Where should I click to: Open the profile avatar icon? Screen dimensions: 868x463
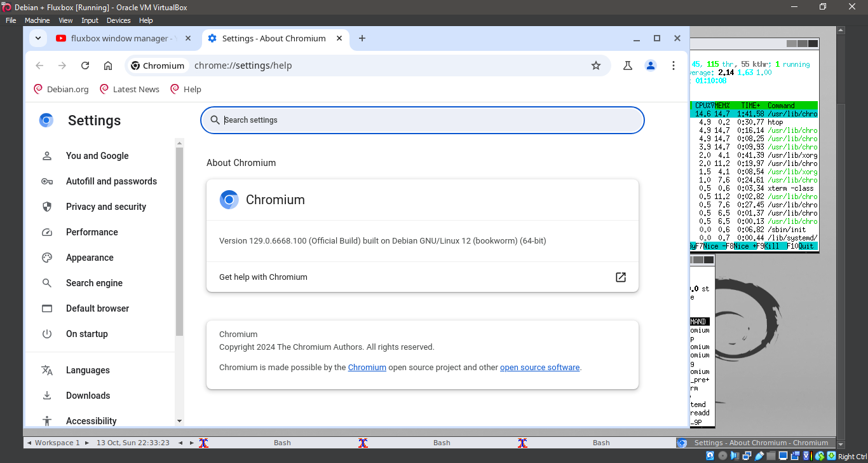coord(650,66)
